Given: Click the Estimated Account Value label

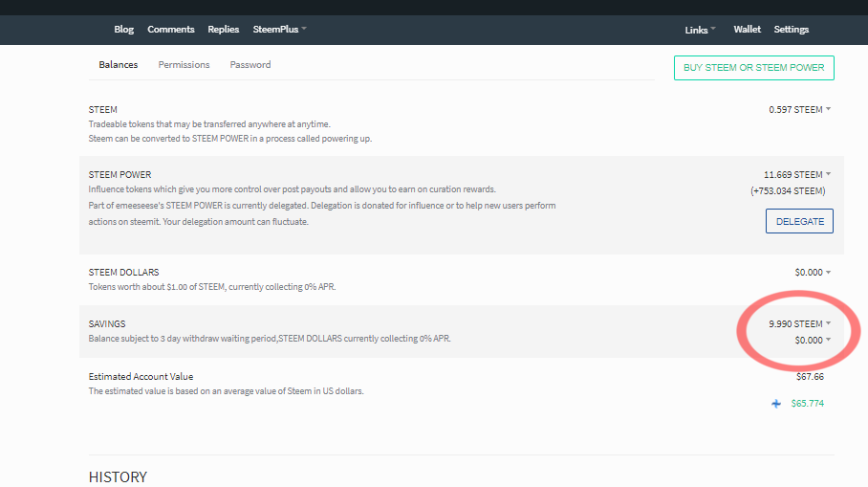Looking at the screenshot, I should [x=141, y=377].
